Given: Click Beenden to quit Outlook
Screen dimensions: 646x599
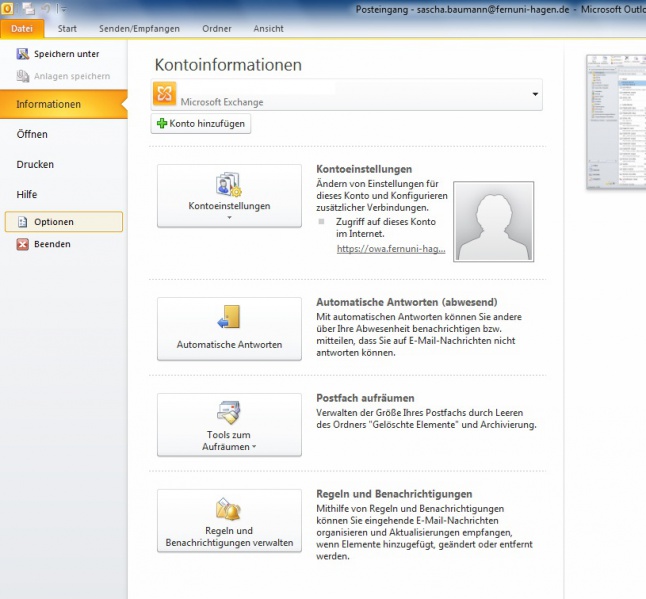Looking at the screenshot, I should (64, 244).
